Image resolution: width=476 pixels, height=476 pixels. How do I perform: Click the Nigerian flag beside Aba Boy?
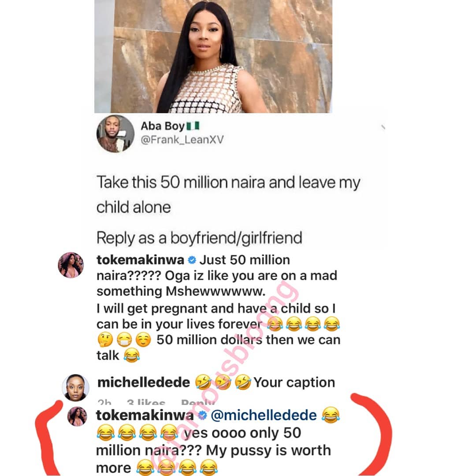(x=193, y=126)
